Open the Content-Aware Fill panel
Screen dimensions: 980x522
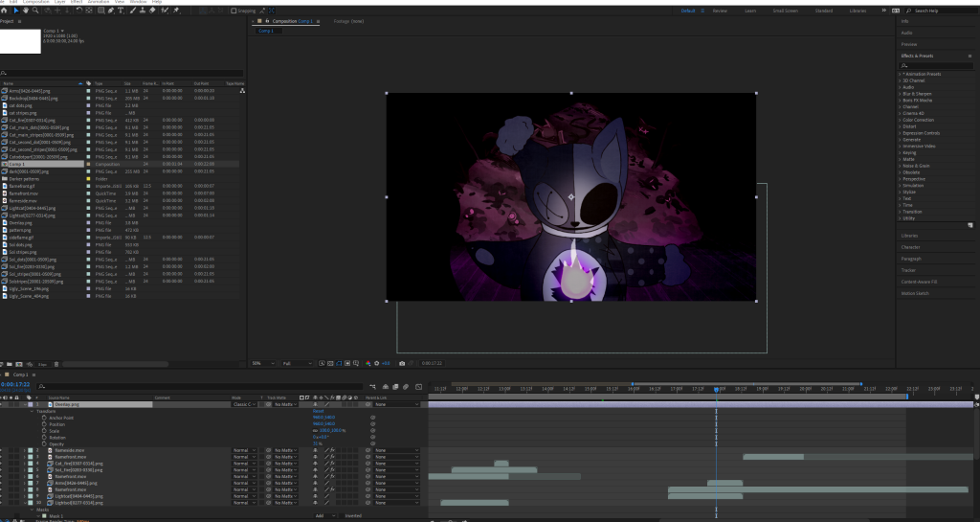click(x=919, y=282)
